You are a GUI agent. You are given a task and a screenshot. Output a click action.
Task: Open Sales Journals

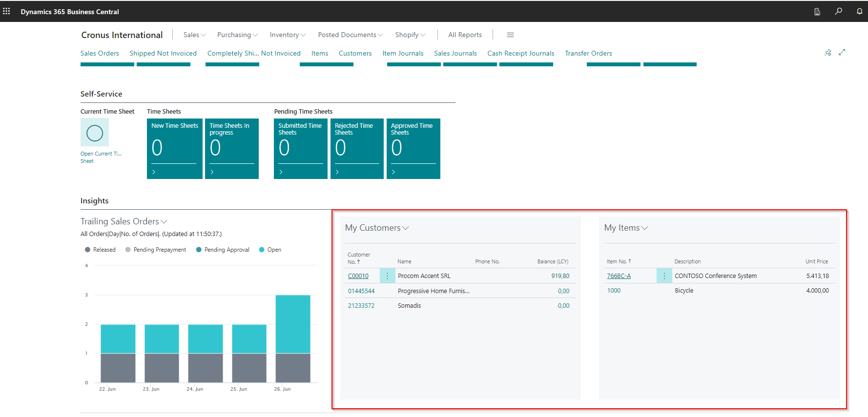pyautogui.click(x=455, y=53)
